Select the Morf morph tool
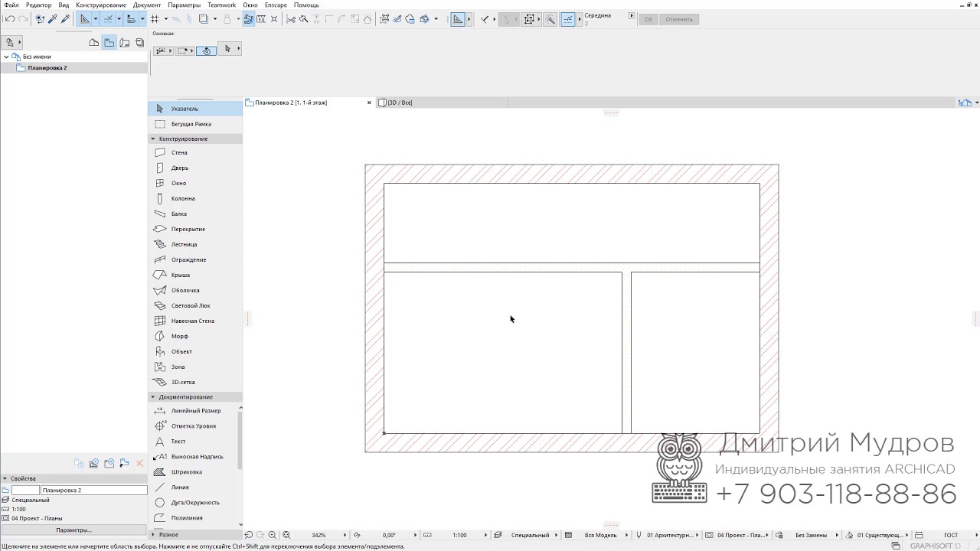The image size is (980, 551). pos(195,336)
